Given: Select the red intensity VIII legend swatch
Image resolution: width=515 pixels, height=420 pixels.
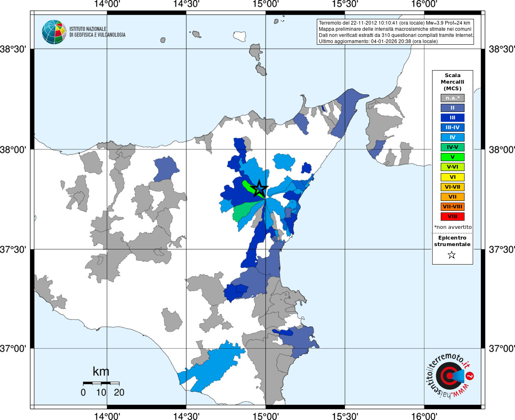Looking at the screenshot, I should click(x=453, y=217).
